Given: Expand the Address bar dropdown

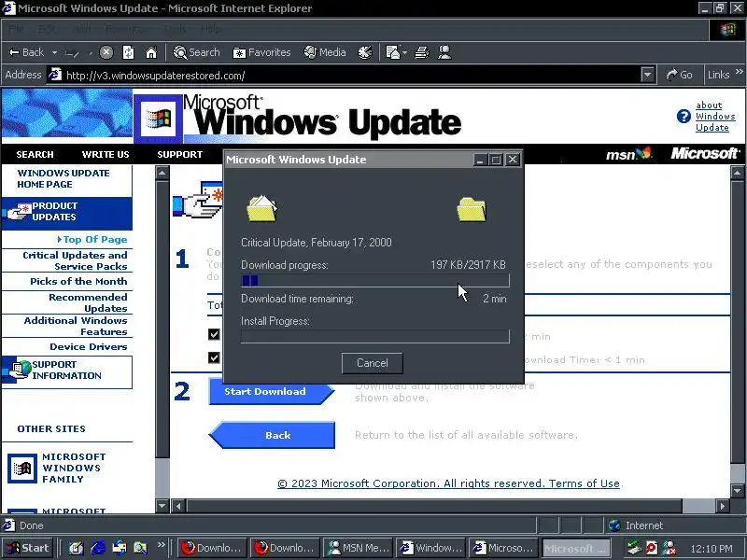Looking at the screenshot, I should [647, 76].
